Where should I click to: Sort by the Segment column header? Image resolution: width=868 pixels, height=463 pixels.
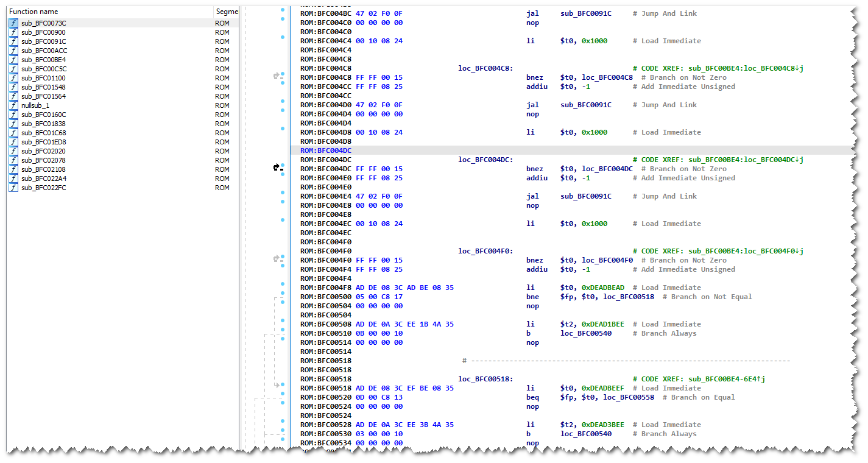(x=226, y=12)
